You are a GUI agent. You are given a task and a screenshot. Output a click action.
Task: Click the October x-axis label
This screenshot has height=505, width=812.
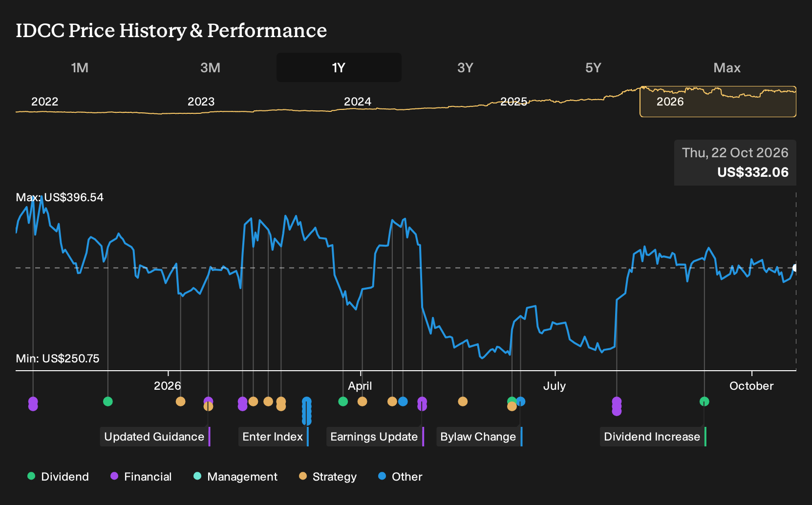coord(751,386)
